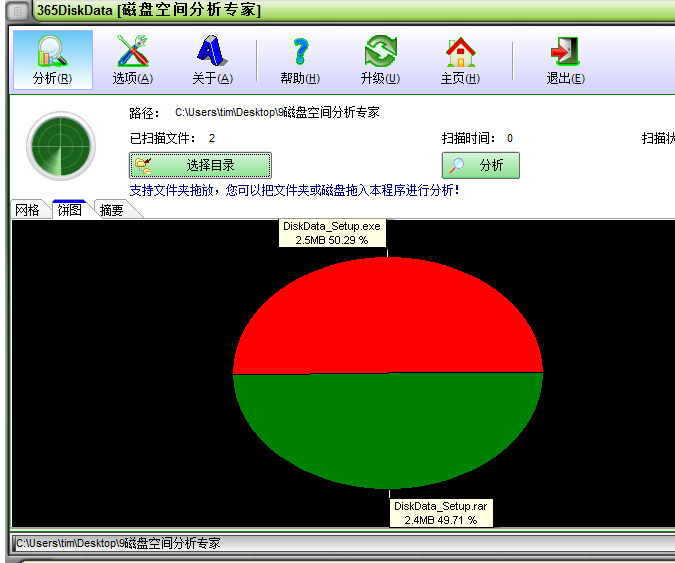Open Help (帮助) question mark icon
The image size is (675, 563).
[x=299, y=52]
